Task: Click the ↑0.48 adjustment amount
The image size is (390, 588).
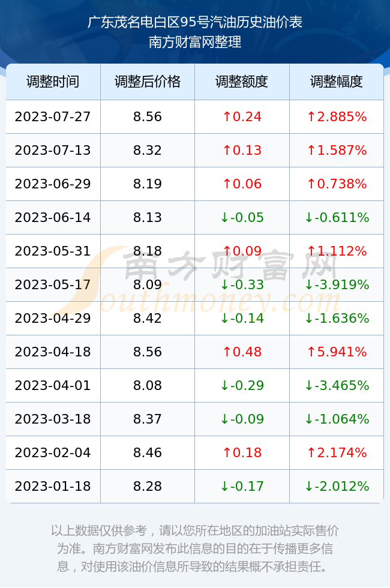Action: [x=242, y=352]
